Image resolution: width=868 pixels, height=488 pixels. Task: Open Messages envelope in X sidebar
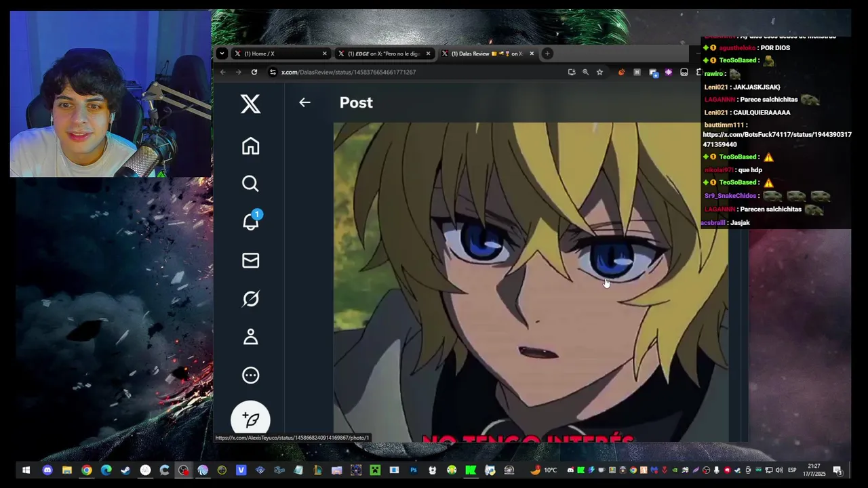pos(250,260)
